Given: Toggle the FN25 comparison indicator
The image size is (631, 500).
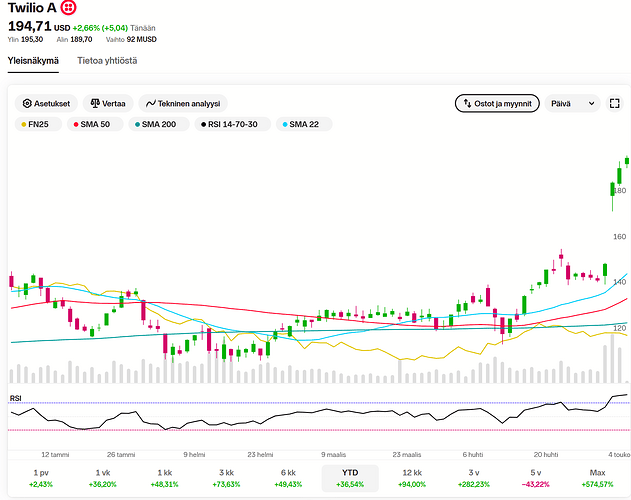Looking at the screenshot, I should point(38,124).
